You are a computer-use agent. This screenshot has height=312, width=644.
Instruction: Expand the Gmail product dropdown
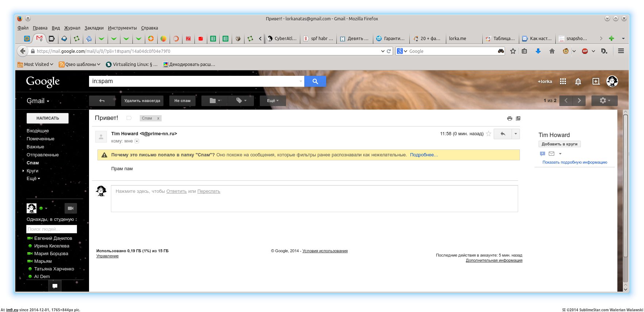click(x=38, y=101)
